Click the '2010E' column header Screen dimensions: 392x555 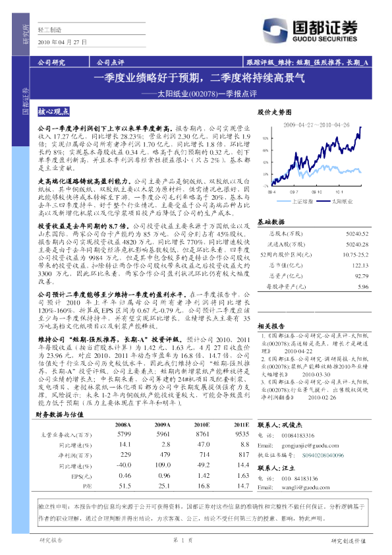tap(202, 424)
